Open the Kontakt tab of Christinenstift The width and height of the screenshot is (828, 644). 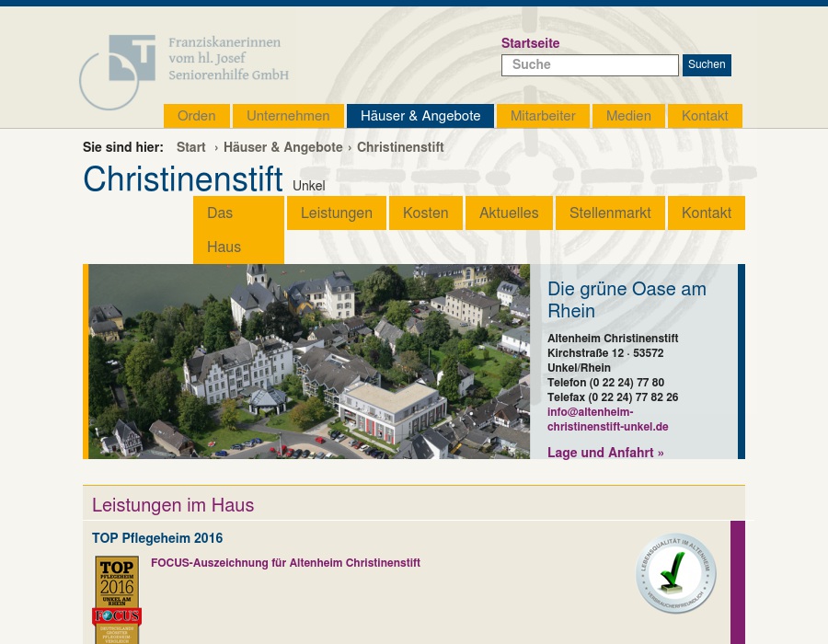coord(707,213)
